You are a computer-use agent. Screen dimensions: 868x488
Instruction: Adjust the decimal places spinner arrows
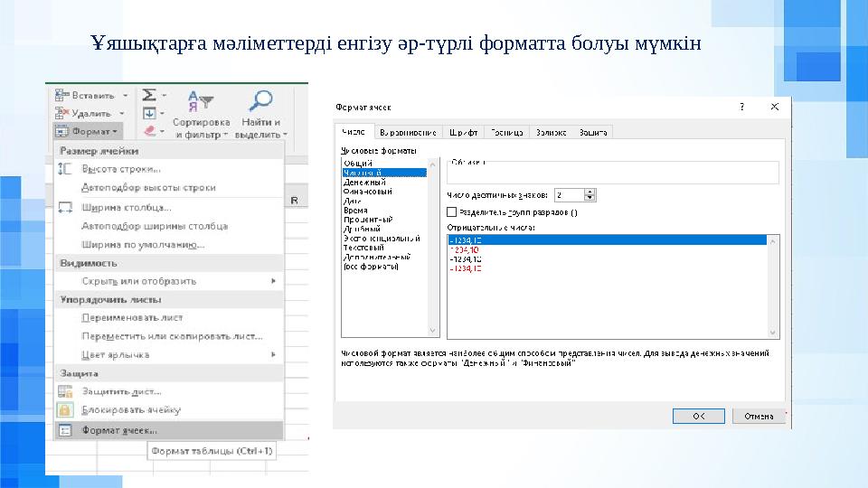pyautogui.click(x=590, y=195)
